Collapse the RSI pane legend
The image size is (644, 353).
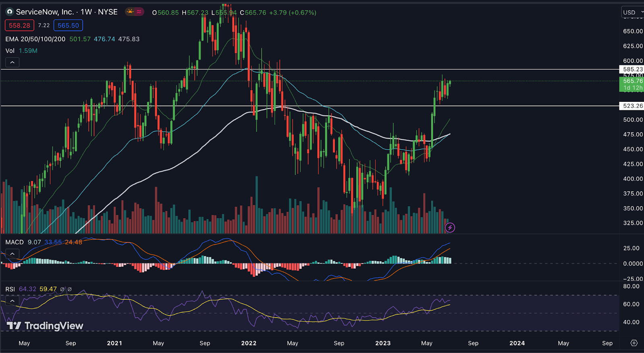12,301
